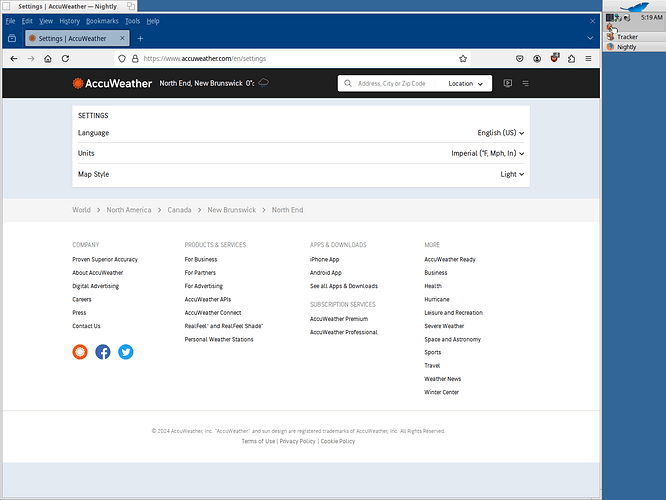Open Proven Superior Accuracy link
The image size is (666, 500).
(105, 259)
